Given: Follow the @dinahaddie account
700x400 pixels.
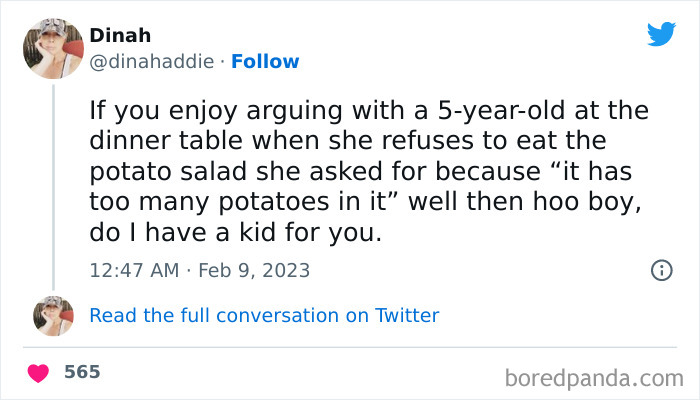Looking at the screenshot, I should (264, 62).
